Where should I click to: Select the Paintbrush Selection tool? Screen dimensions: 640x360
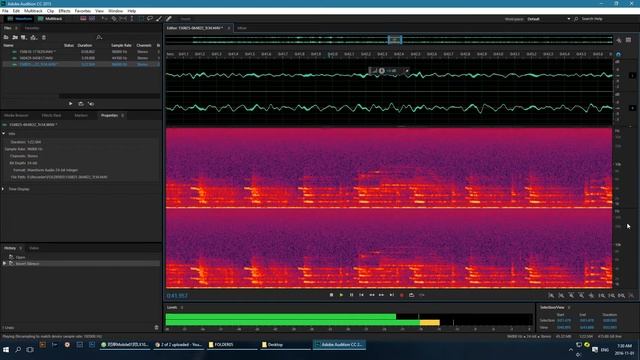(x=159, y=19)
